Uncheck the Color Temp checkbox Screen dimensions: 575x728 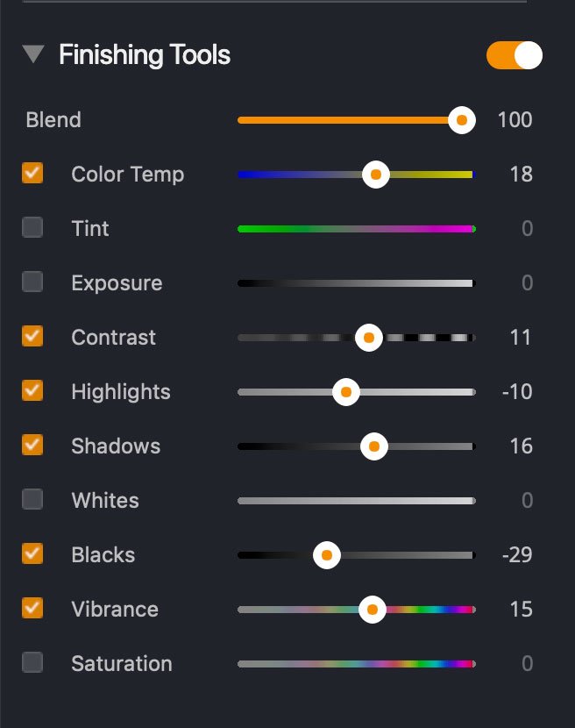(32, 173)
